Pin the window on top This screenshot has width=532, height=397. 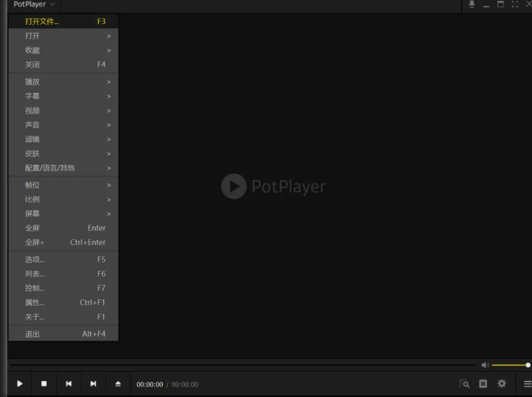[472, 4]
